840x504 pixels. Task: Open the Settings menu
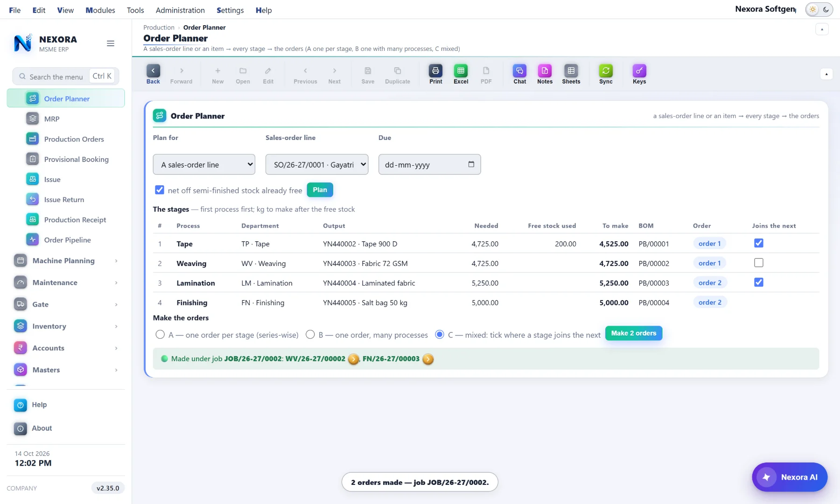tap(230, 10)
